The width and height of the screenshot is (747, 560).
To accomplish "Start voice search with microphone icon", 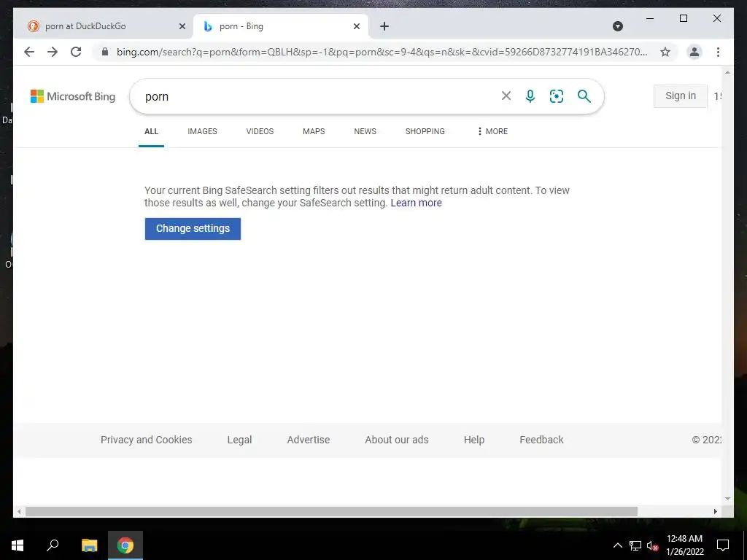I will [x=530, y=96].
